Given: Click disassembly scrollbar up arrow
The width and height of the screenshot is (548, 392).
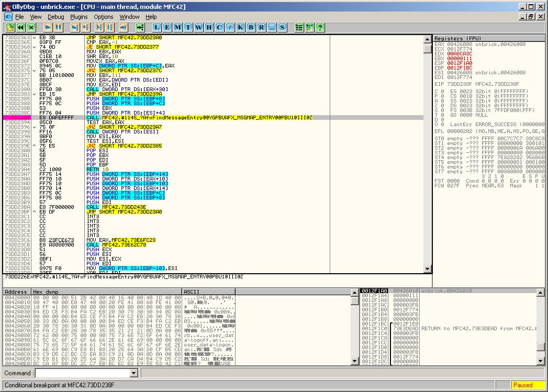Looking at the screenshot, I should 428,39.
